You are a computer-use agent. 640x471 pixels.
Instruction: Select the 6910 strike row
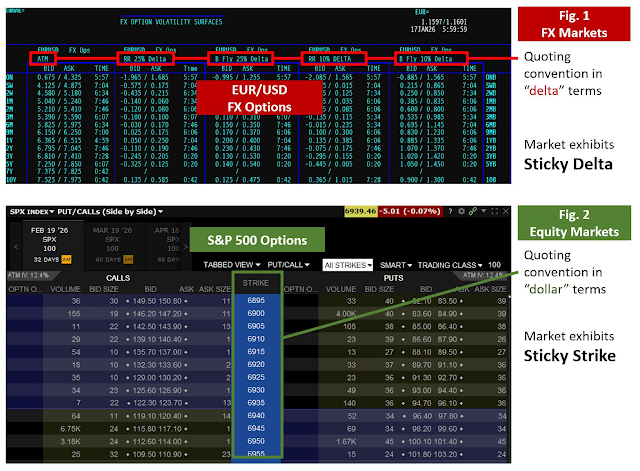pyautogui.click(x=256, y=339)
